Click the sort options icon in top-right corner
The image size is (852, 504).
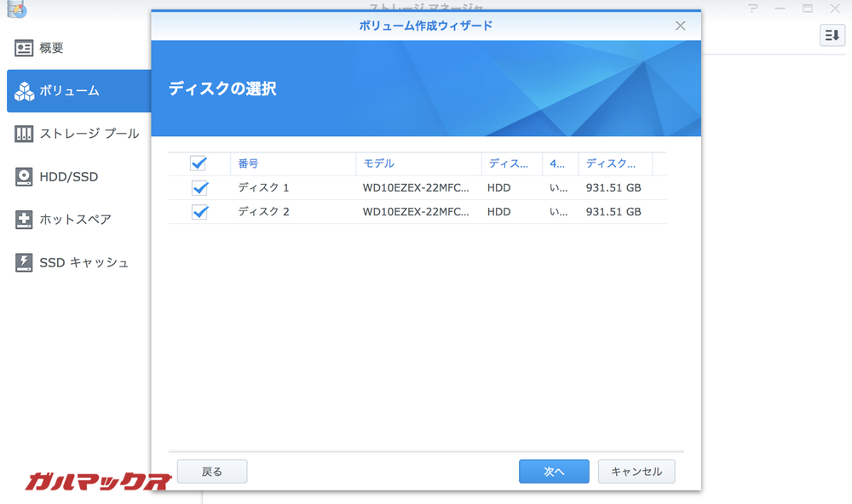coord(832,36)
